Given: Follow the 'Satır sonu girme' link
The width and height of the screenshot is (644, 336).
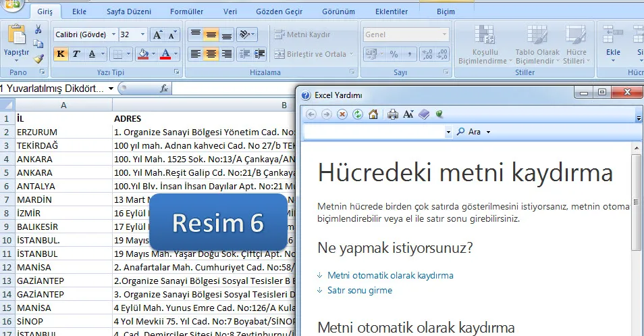Looking at the screenshot, I should (x=359, y=290).
